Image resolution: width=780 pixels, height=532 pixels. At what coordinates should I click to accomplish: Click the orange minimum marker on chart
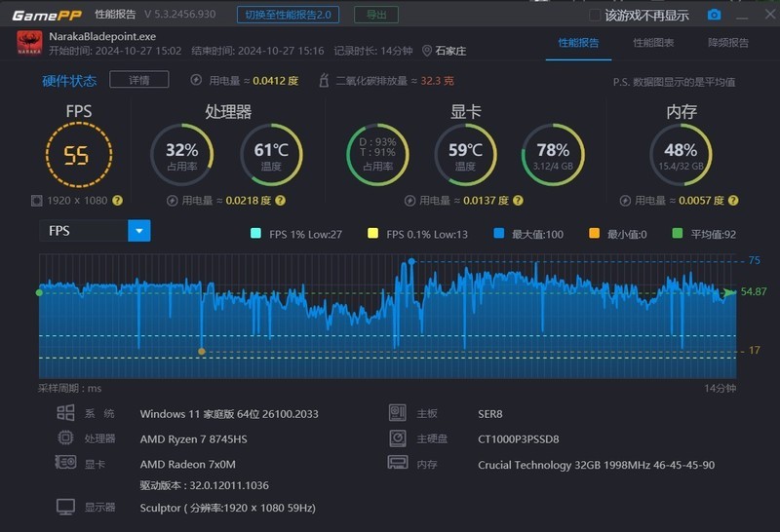pos(202,351)
